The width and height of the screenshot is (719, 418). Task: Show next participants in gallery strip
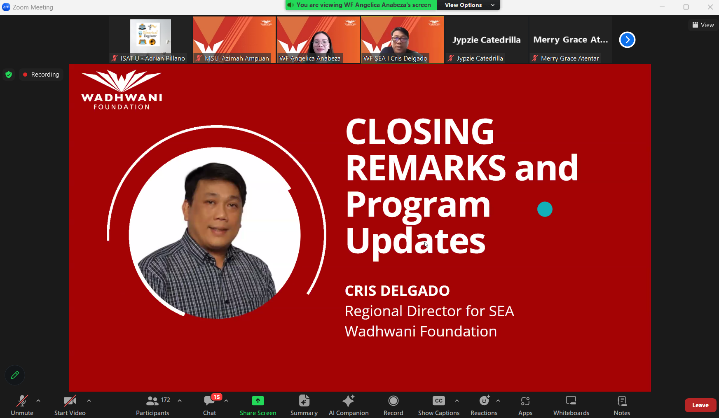(x=627, y=40)
